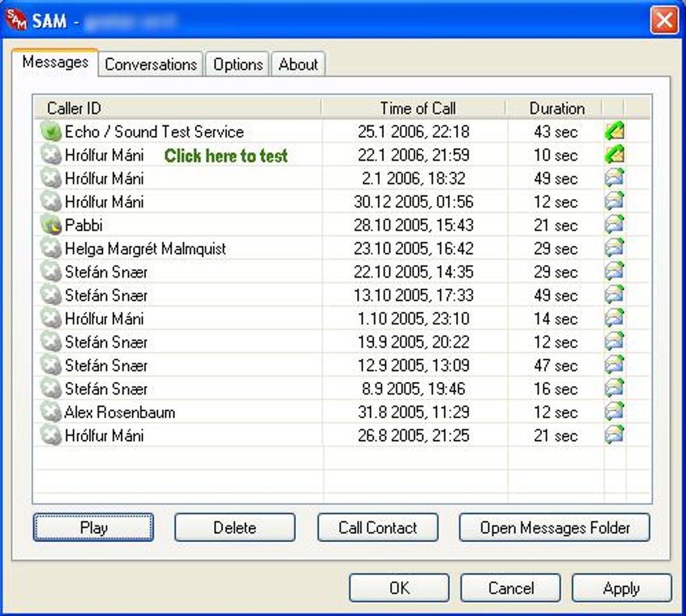Open the Options tab

click(x=237, y=65)
